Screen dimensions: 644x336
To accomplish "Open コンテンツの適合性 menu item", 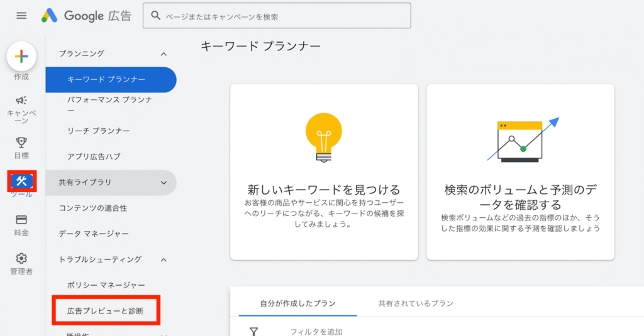I will coord(93,208).
